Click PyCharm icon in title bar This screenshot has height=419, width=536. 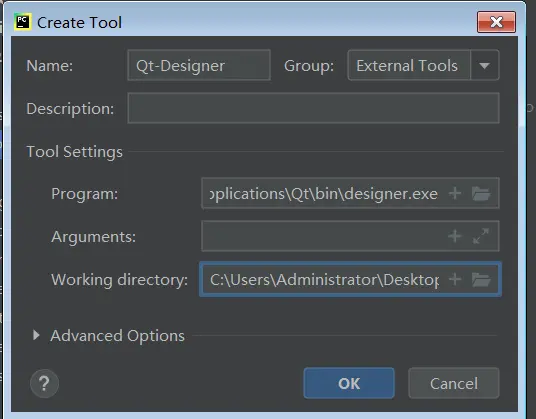click(x=23, y=22)
